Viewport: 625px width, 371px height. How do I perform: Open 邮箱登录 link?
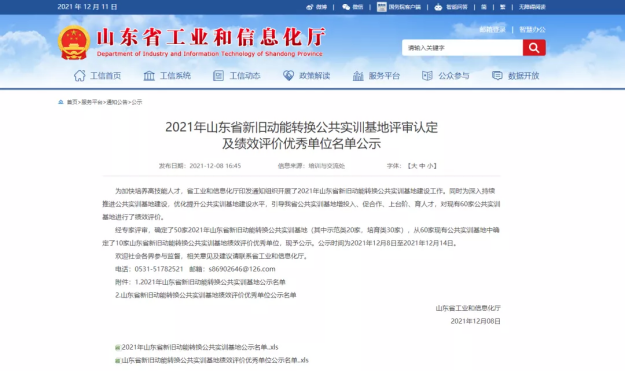click(x=492, y=29)
